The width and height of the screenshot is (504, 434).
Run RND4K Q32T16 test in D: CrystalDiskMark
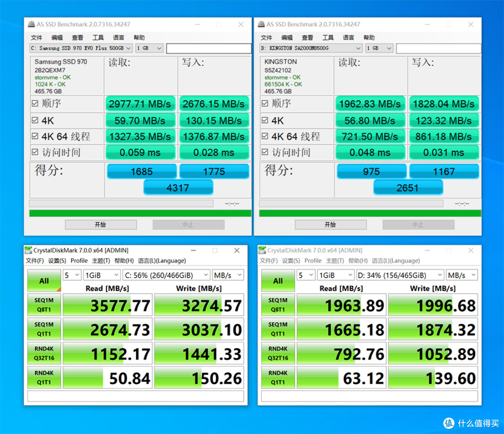[278, 353]
